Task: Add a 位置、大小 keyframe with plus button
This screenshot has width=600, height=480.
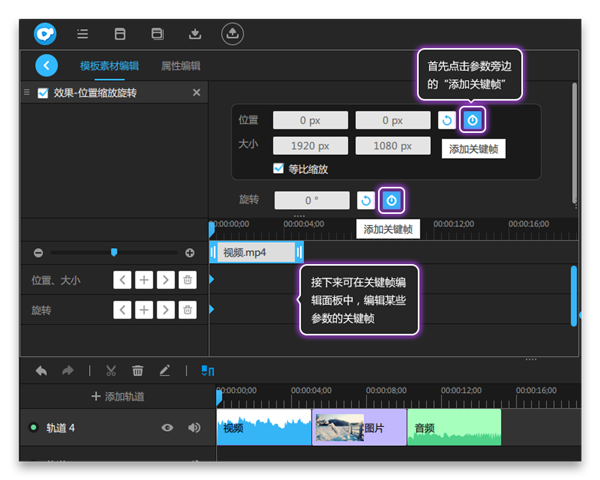Action: (144, 280)
